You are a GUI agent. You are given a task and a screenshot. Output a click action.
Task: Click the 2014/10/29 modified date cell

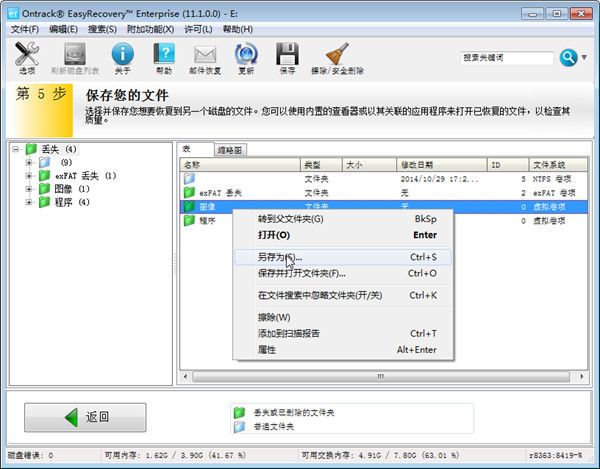coord(439,179)
